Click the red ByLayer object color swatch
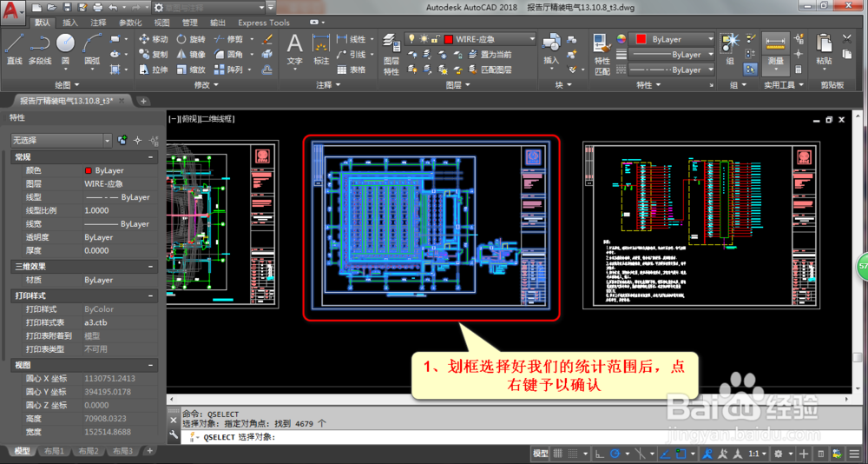The width and height of the screenshot is (868, 464). coord(641,39)
